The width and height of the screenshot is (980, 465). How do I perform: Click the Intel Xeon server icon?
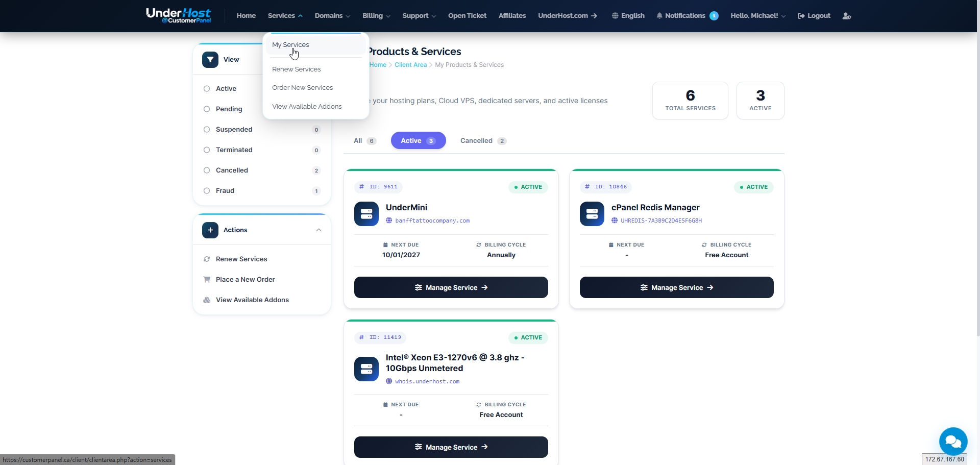tap(366, 369)
